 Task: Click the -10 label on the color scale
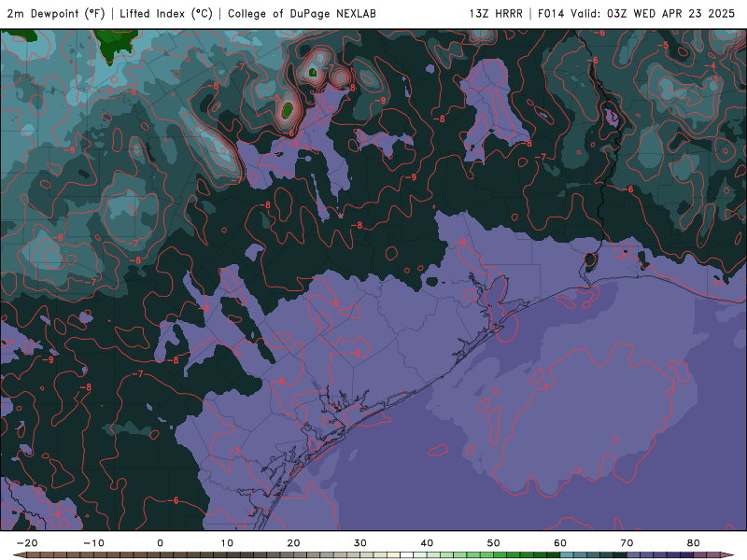[x=94, y=543]
